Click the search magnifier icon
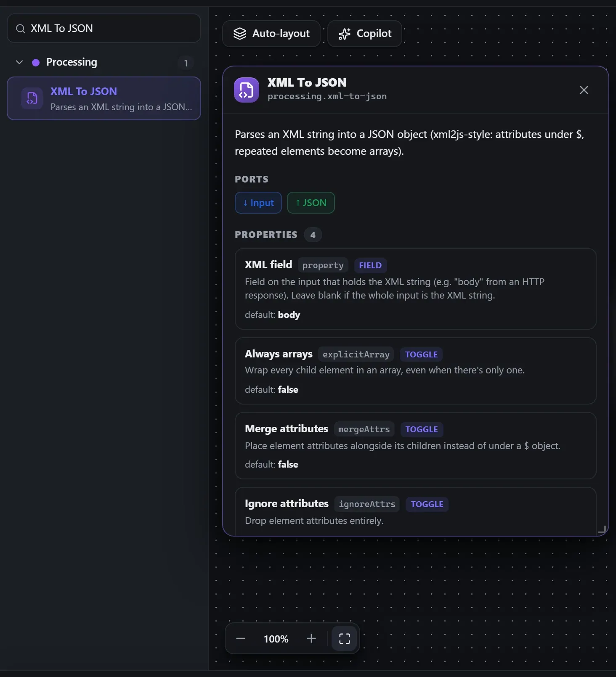The image size is (616, 677). point(20,29)
